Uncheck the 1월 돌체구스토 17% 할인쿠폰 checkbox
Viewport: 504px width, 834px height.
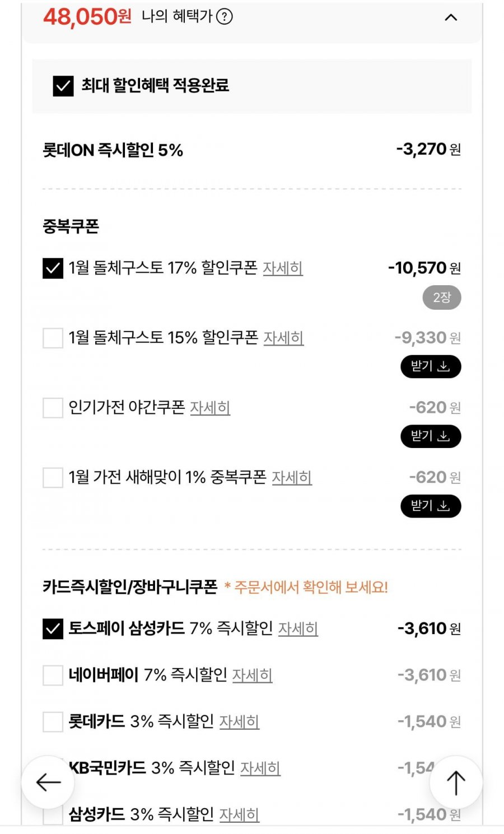coord(53,268)
